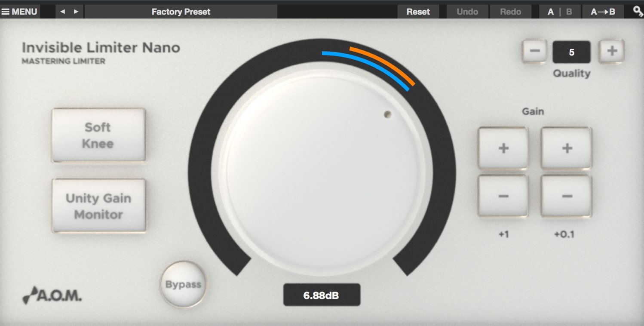Click the MASTERING LIMITER subtitle
This screenshot has width=644, height=326.
click(63, 61)
